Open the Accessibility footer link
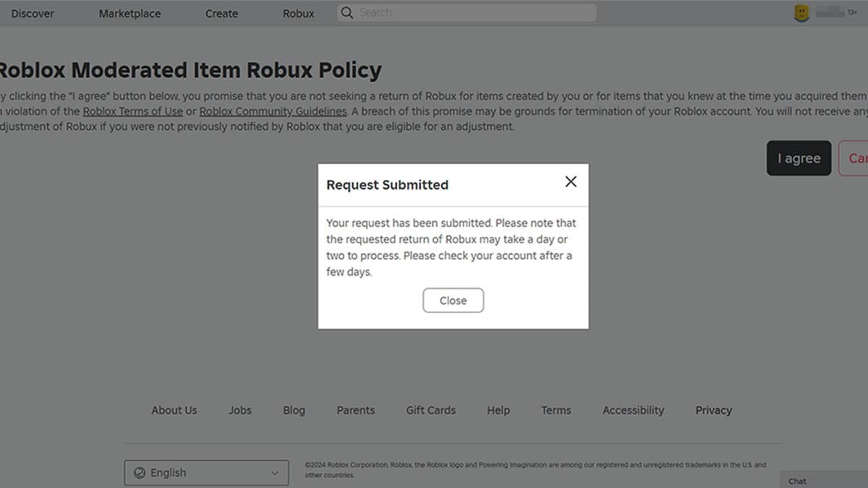Viewport: 868px width, 488px height. tap(633, 410)
